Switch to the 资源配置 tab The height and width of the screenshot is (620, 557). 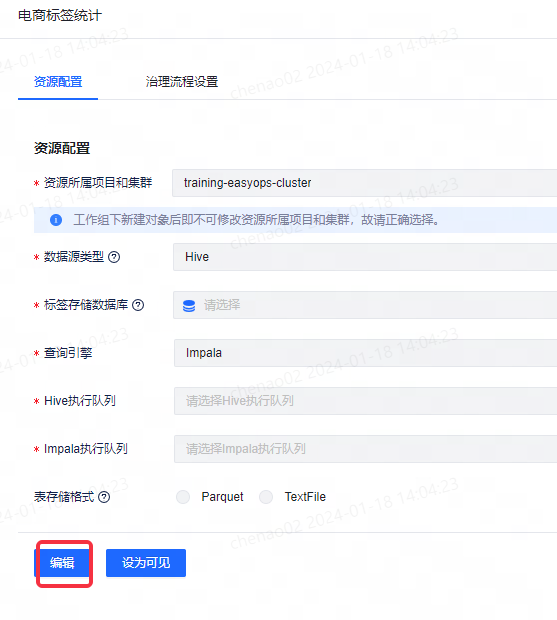click(x=58, y=82)
